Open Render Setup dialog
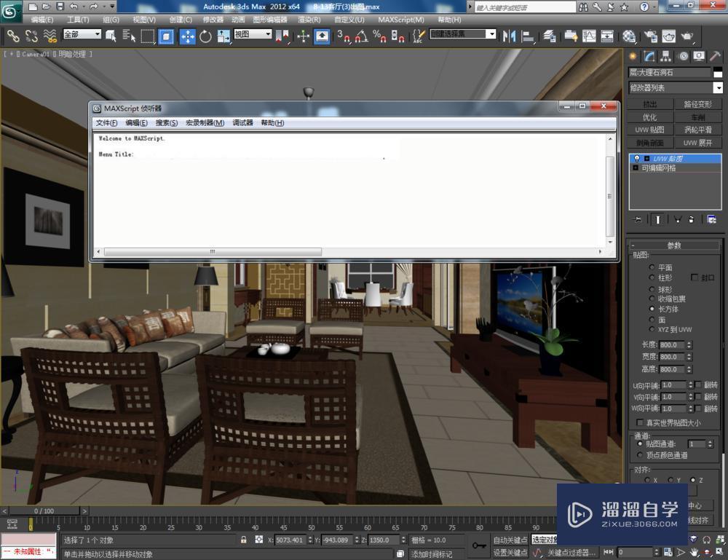728x560 pixels. (x=650, y=36)
